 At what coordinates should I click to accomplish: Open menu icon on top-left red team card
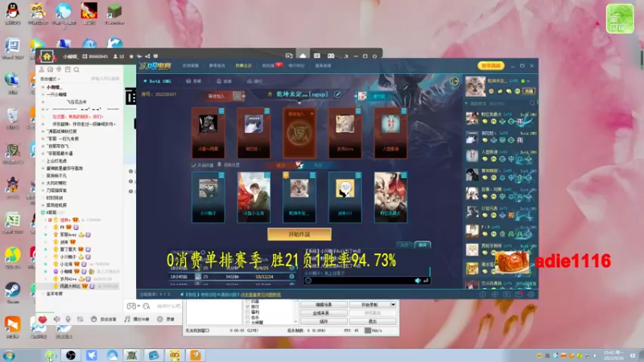pos(221,111)
